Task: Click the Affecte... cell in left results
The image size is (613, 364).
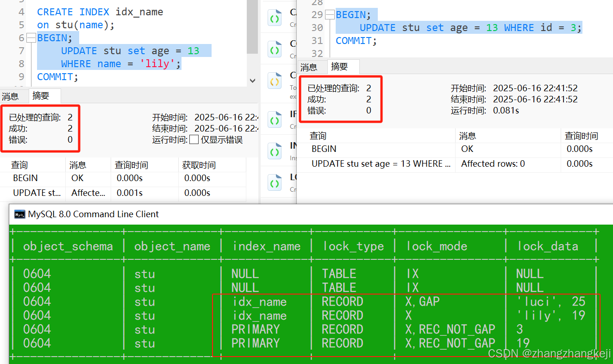Action: [88, 193]
